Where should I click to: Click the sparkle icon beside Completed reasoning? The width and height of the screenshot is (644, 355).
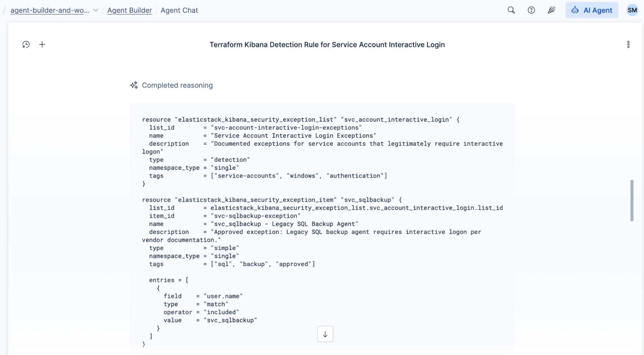pyautogui.click(x=134, y=85)
